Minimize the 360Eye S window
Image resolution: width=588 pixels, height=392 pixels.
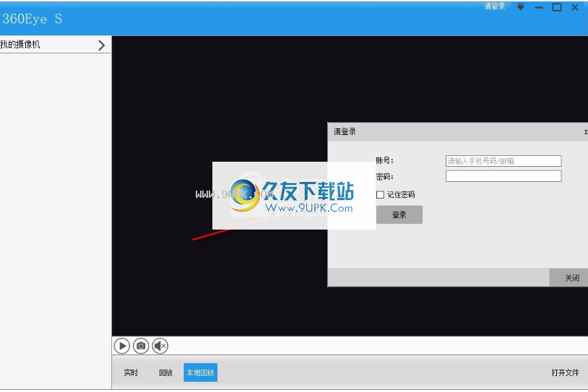pyautogui.click(x=539, y=7)
